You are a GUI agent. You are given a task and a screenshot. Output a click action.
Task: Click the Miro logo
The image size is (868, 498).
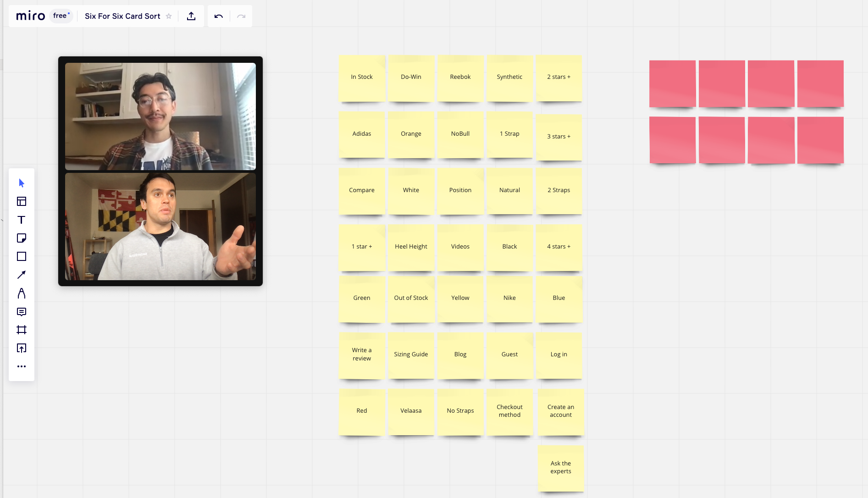[x=30, y=16]
